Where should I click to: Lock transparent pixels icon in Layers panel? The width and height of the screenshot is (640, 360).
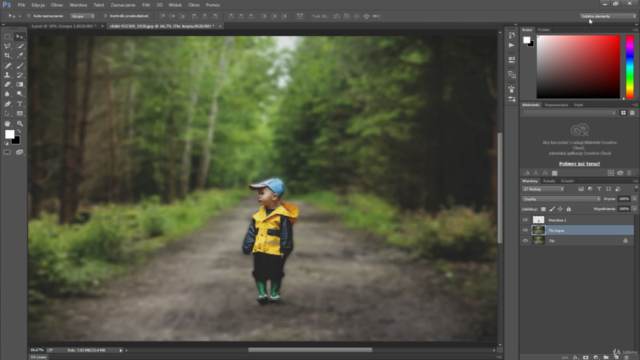click(543, 209)
